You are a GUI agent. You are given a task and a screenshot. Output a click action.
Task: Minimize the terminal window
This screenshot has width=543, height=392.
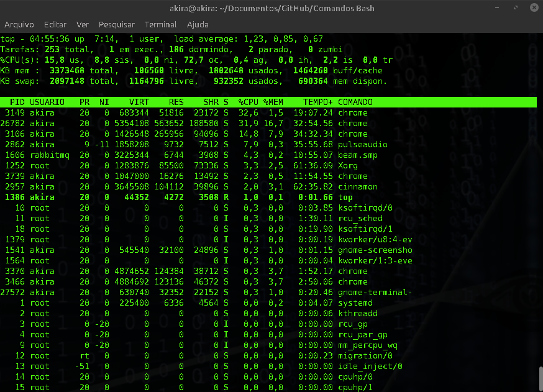click(497, 7)
